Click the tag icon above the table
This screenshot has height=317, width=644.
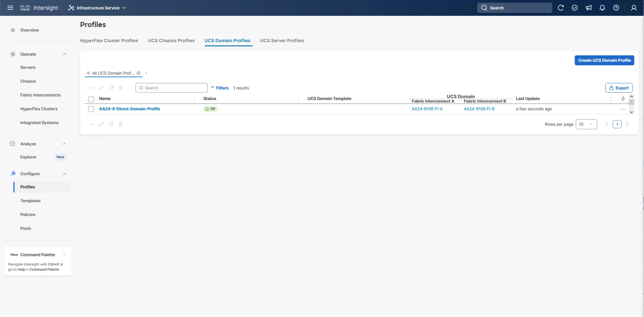pyautogui.click(x=111, y=88)
